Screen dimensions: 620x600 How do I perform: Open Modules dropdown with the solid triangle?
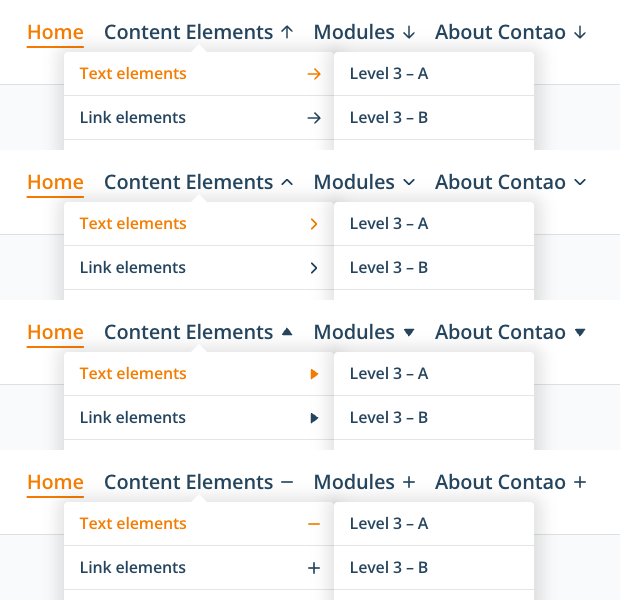point(409,332)
